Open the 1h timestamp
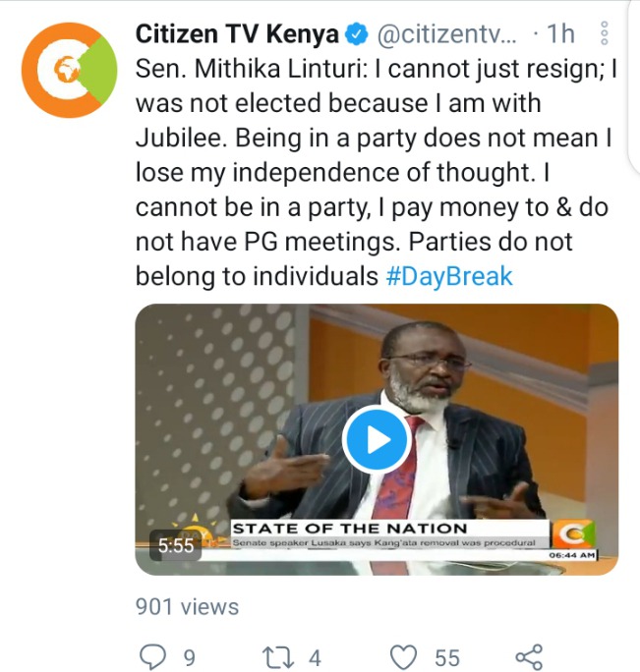Image resolution: width=640 pixels, height=672 pixels. [560, 33]
